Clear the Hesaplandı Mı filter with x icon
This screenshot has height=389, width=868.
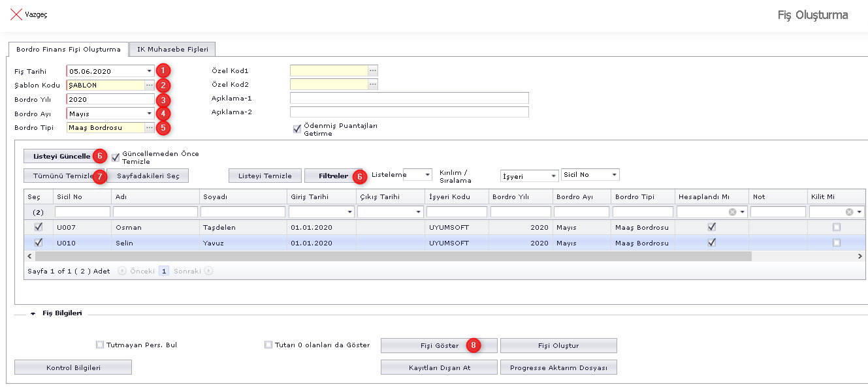pyautogui.click(x=732, y=212)
